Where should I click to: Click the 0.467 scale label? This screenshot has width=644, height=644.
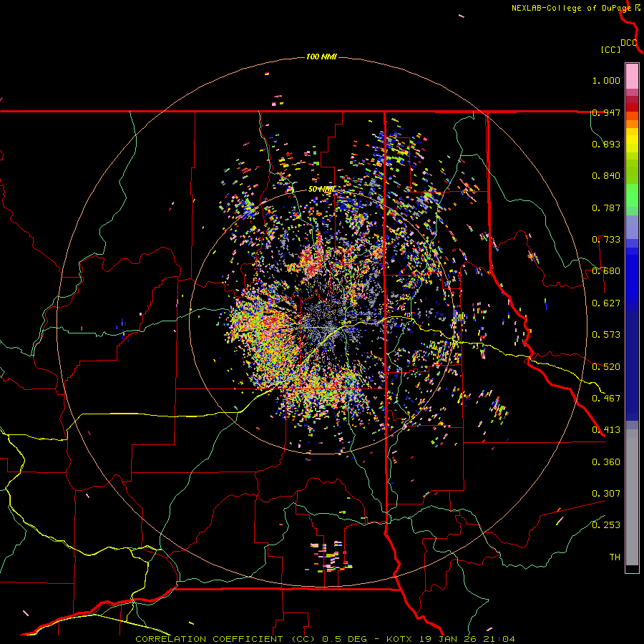click(x=606, y=399)
